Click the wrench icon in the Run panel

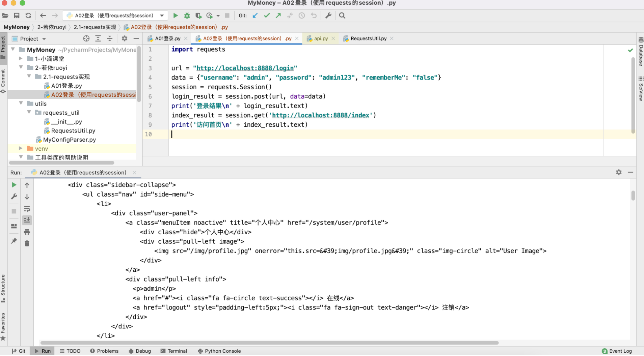14,197
